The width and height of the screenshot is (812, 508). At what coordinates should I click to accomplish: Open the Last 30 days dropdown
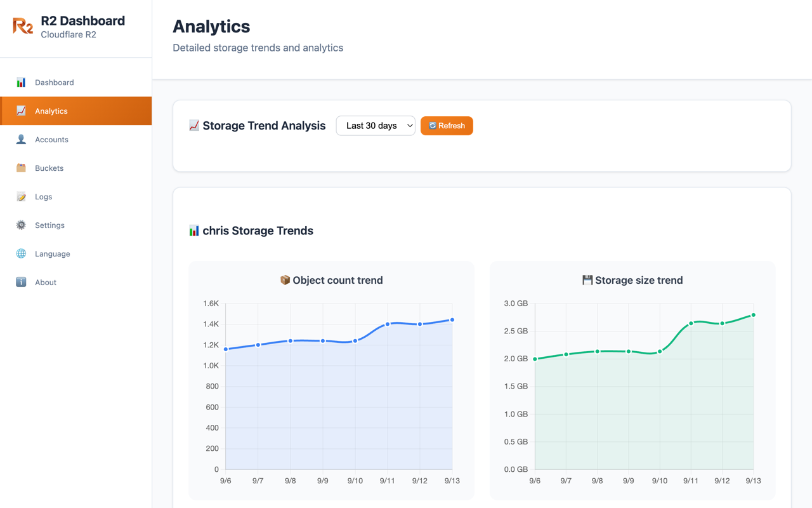click(x=376, y=126)
